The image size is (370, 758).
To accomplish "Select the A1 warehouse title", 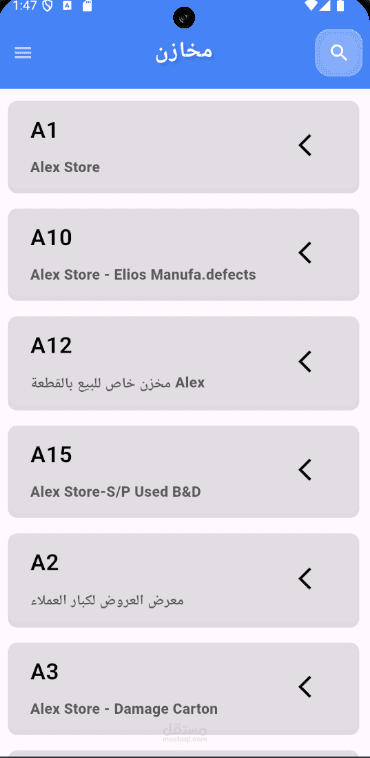I will [x=44, y=131].
